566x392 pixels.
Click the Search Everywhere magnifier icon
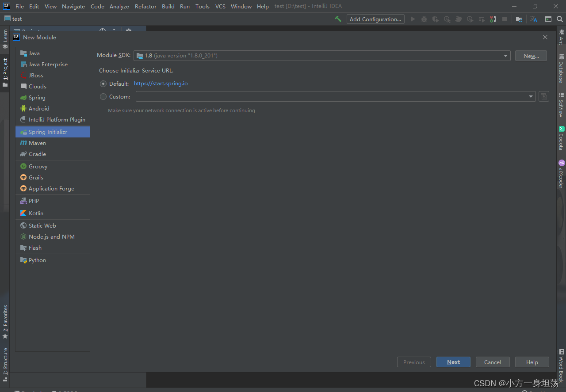click(559, 19)
